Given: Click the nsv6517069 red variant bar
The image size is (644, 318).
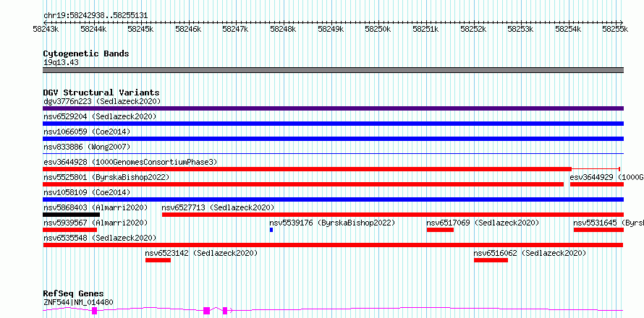Looking at the screenshot, I should click(440, 230).
